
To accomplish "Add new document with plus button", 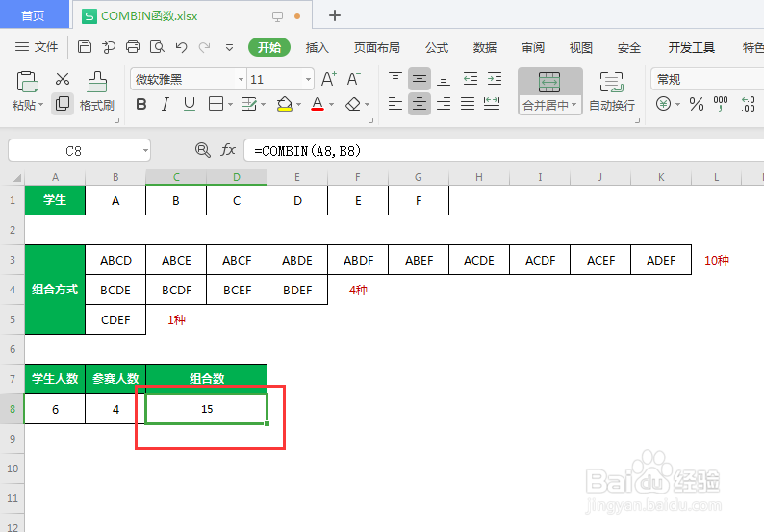I will click(x=335, y=15).
